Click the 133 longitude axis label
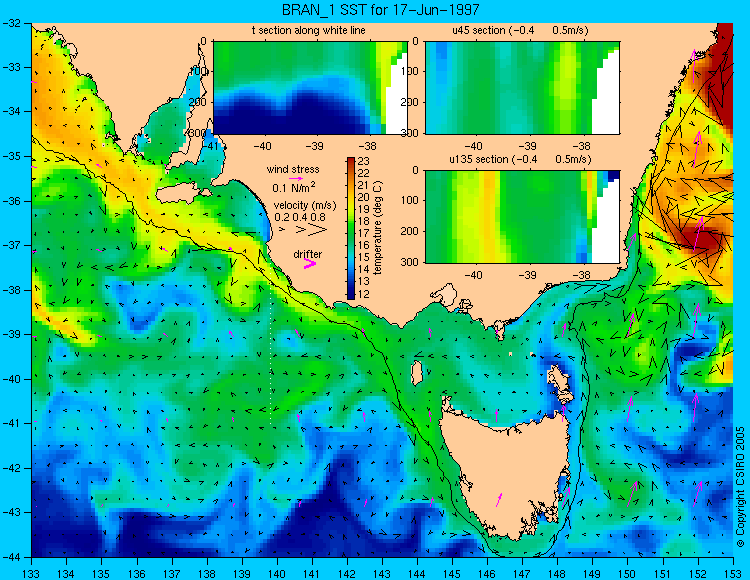 (x=32, y=573)
